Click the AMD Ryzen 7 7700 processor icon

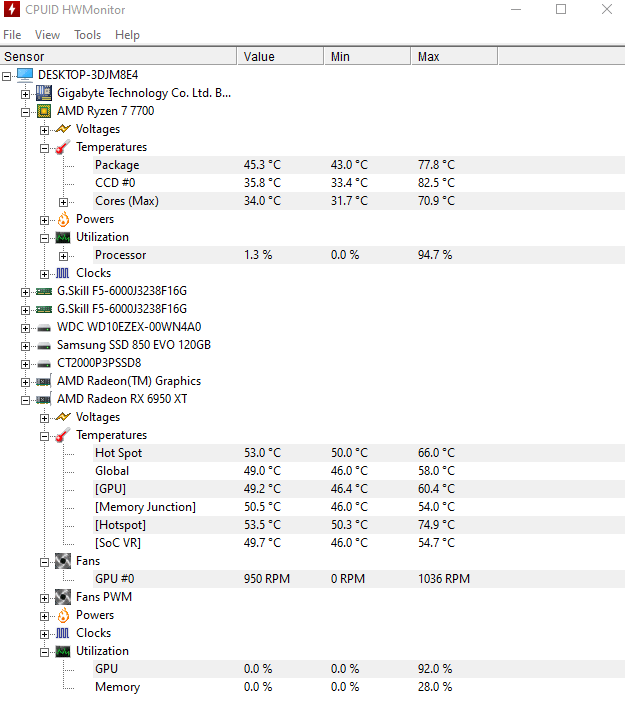[44, 111]
